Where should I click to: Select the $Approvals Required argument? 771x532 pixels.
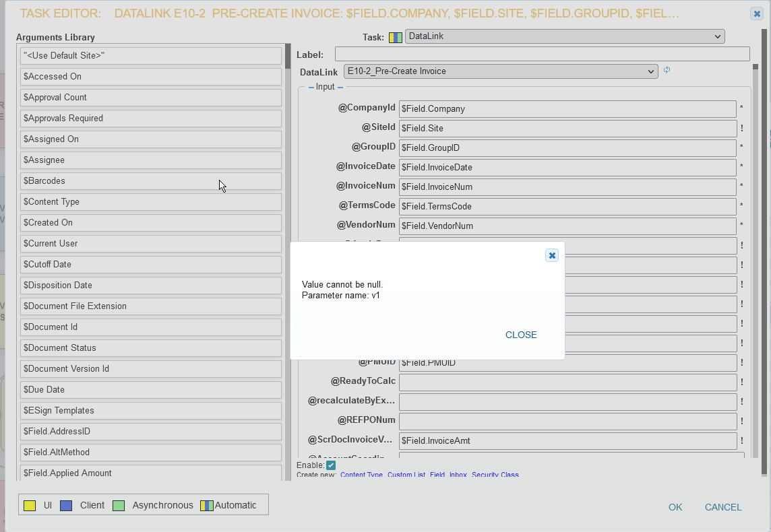point(151,119)
